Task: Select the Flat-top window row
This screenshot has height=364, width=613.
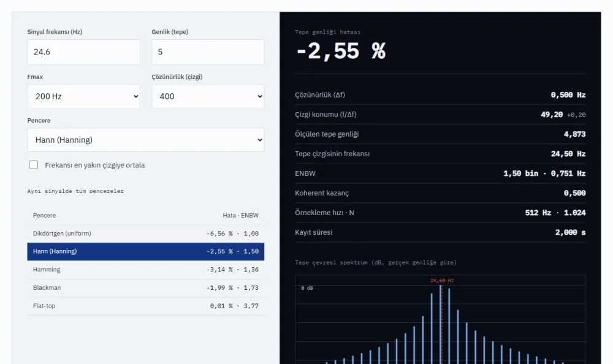Action: tap(145, 306)
